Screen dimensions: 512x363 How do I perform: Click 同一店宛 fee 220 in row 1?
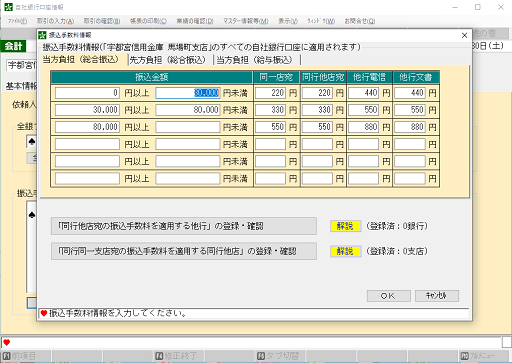tap(270, 93)
